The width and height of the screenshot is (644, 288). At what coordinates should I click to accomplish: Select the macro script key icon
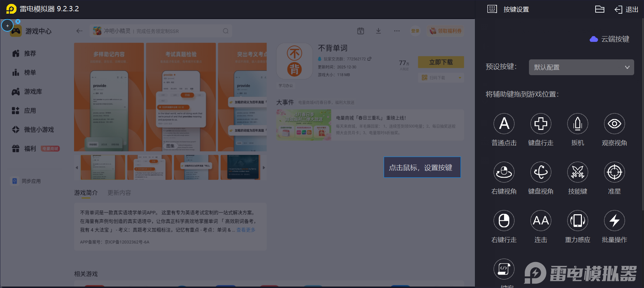click(x=504, y=269)
